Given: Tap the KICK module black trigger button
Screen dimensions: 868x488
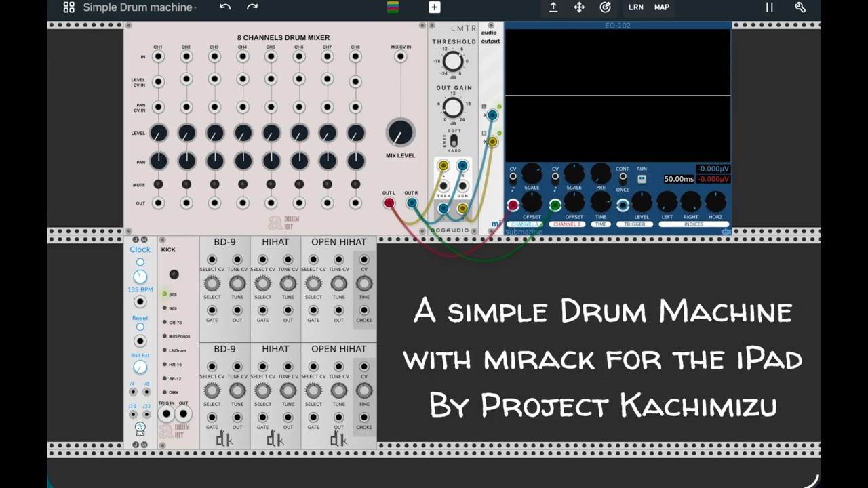Looking at the screenshot, I should click(x=174, y=274).
